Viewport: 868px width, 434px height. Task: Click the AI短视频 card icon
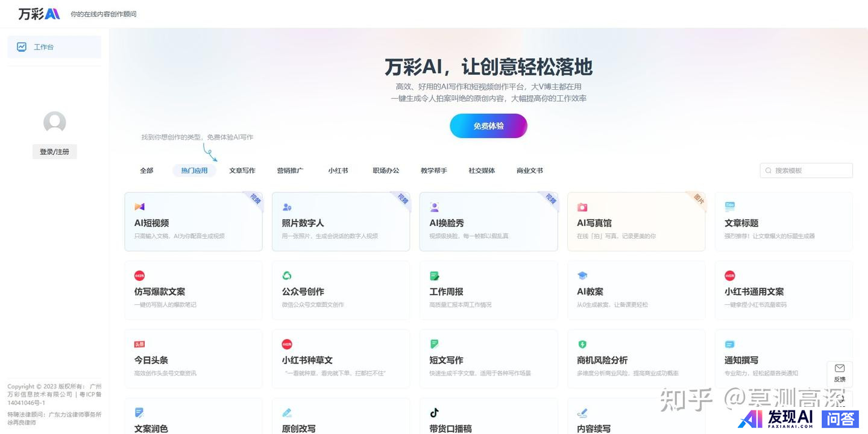pyautogui.click(x=139, y=207)
